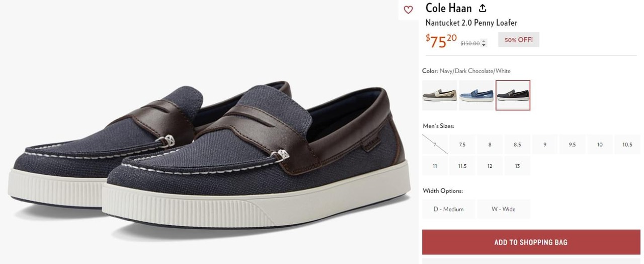Screen dimensions: 644x264
Task: Choose men's size 8
Action: tap(490, 145)
